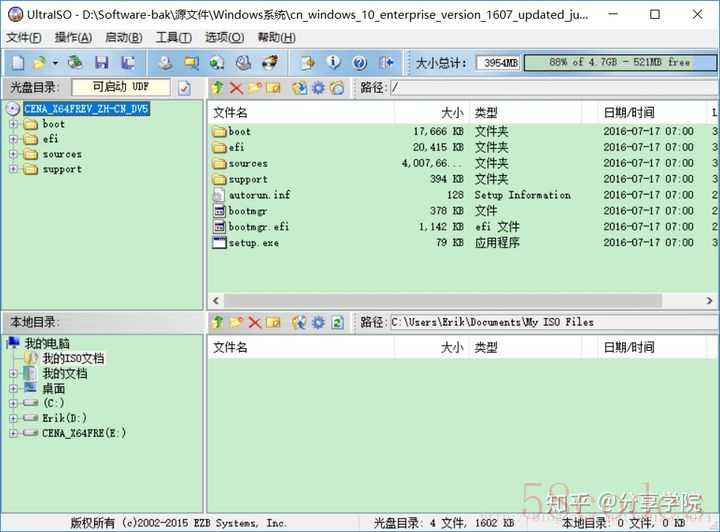Viewport: 720px width, 532px height.
Task: Sort the image file list by 类型 column
Action: point(526,112)
